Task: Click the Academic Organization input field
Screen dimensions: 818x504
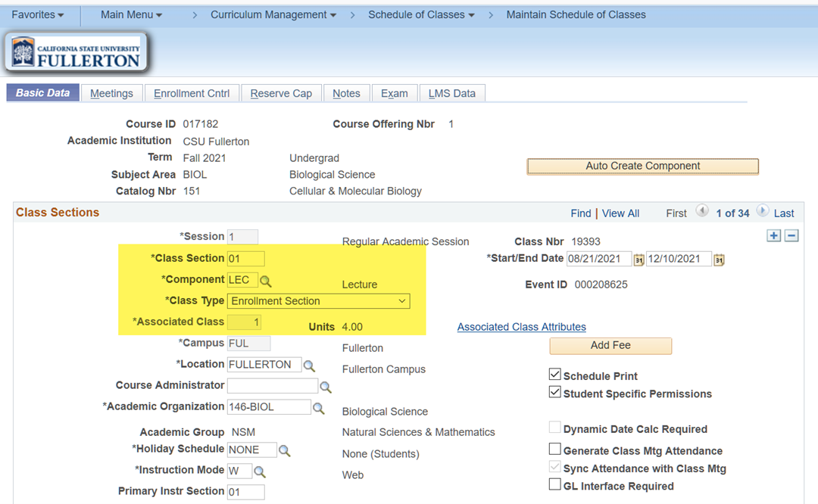Action: (x=269, y=407)
